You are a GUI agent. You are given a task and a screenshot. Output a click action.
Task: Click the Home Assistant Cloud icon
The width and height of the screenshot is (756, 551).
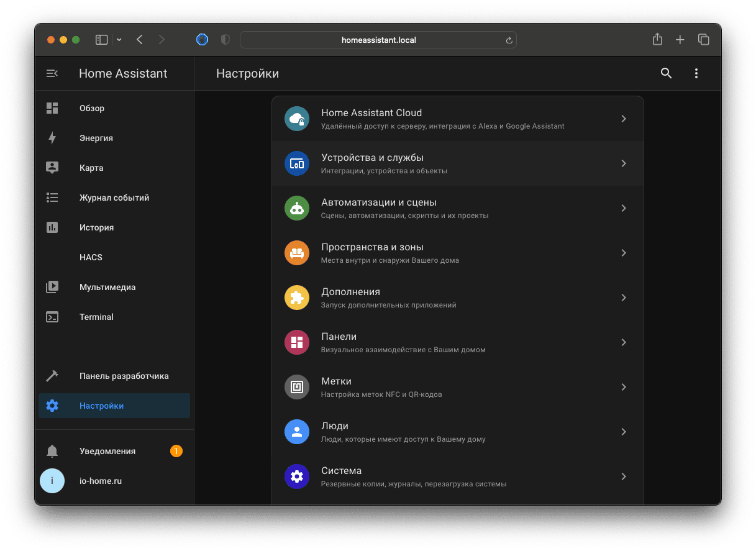(x=297, y=119)
